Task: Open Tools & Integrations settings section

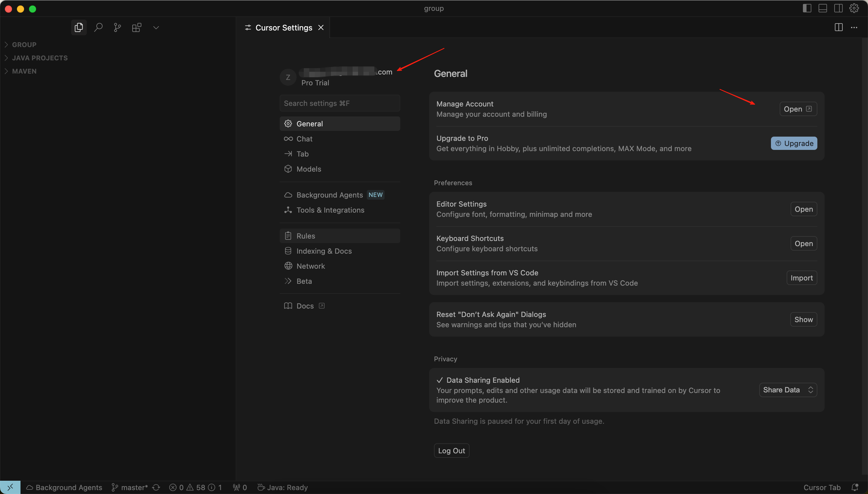Action: click(x=340, y=210)
